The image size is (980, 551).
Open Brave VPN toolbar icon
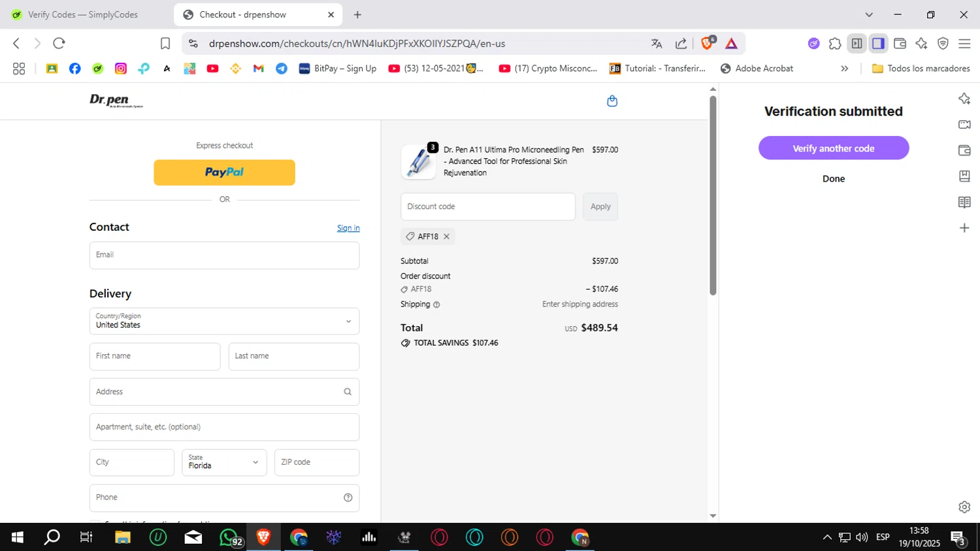tap(943, 44)
